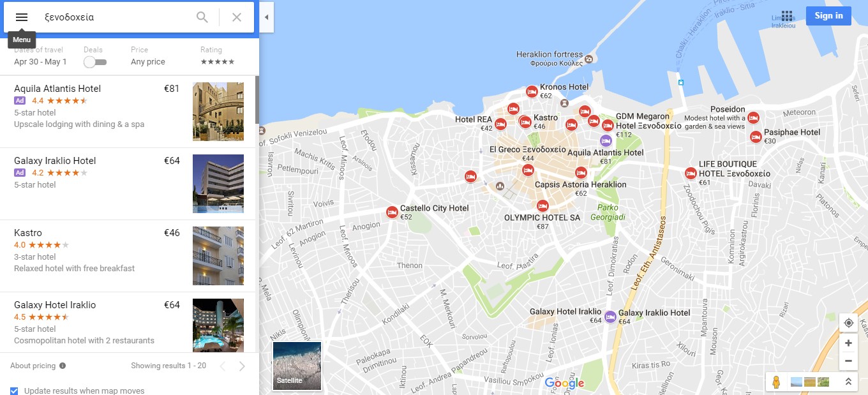Click the show your location icon
The width and height of the screenshot is (868, 395).
[848, 323]
